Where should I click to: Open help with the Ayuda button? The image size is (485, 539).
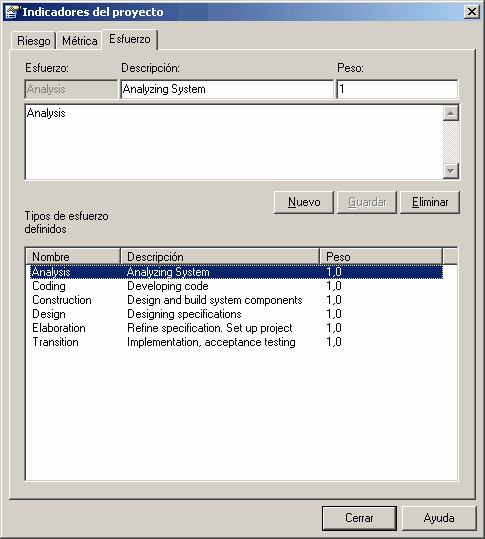pos(439,518)
